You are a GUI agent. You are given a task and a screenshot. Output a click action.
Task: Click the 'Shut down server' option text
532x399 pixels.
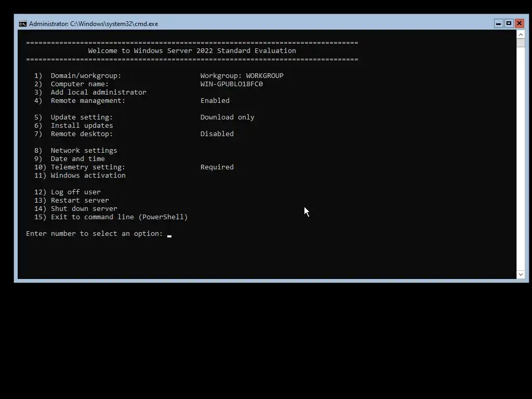click(84, 209)
